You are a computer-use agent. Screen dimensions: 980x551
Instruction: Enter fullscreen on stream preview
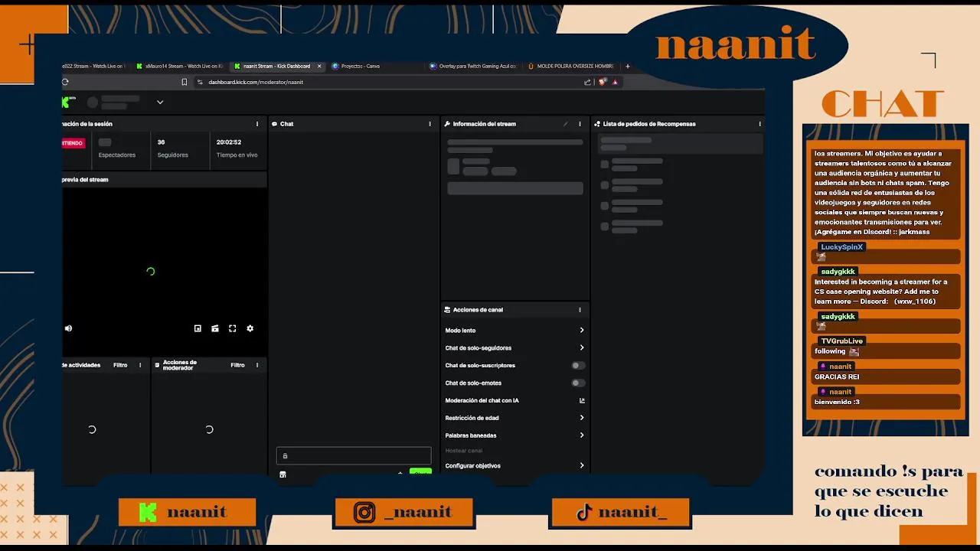(233, 328)
